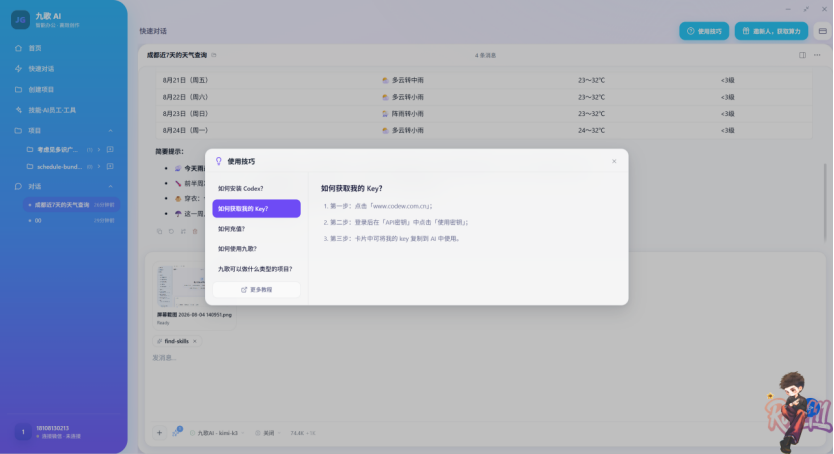Click the www.codew.com.cn link text

(401, 206)
